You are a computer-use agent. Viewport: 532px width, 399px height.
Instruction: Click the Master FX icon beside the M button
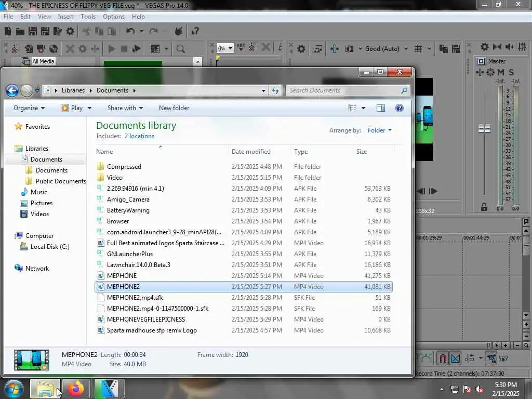pyautogui.click(x=480, y=72)
